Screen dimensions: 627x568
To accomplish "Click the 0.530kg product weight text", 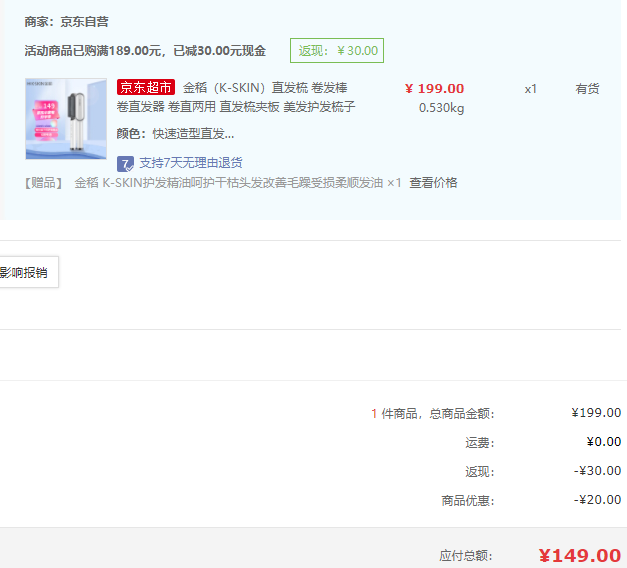I will click(x=441, y=108).
